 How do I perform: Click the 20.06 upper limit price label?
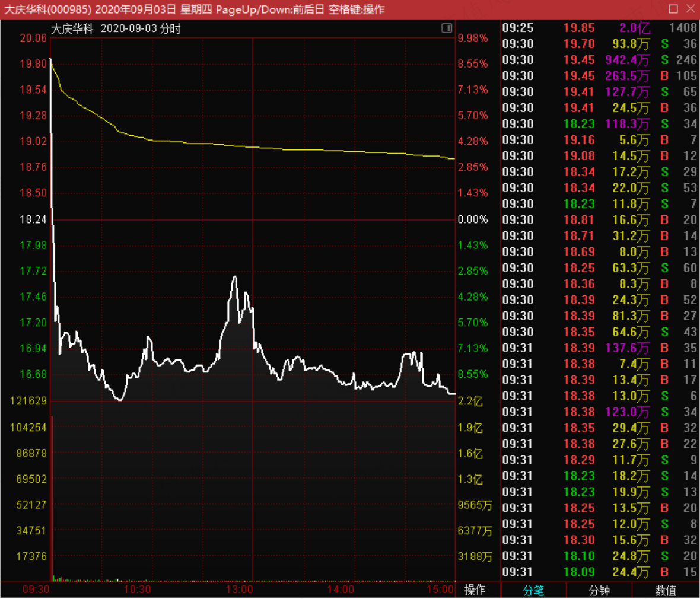click(33, 38)
